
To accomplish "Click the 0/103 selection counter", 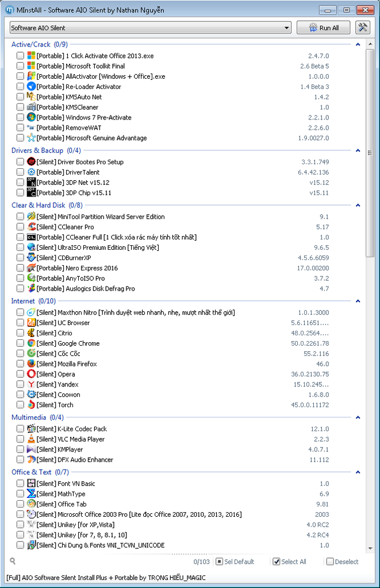I will (x=202, y=562).
